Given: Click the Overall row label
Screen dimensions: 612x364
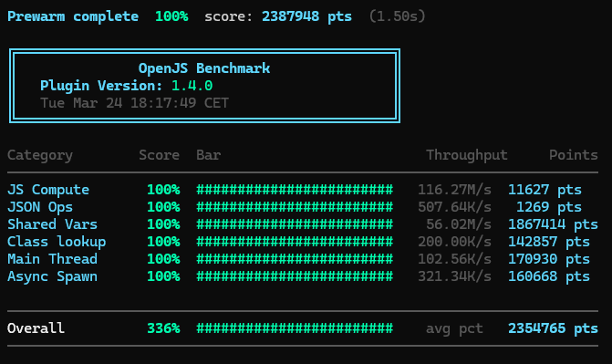Looking at the screenshot, I should [x=36, y=328].
